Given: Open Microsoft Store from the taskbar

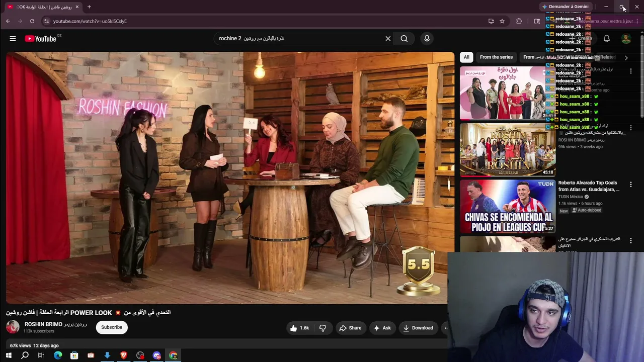Looking at the screenshot, I should [74, 355].
